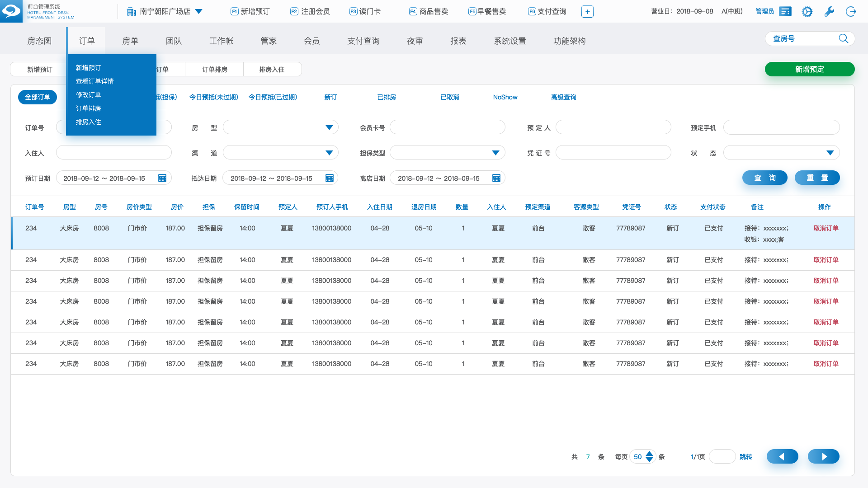Click the green 新增预定 button
868x488 pixels.
pyautogui.click(x=809, y=69)
